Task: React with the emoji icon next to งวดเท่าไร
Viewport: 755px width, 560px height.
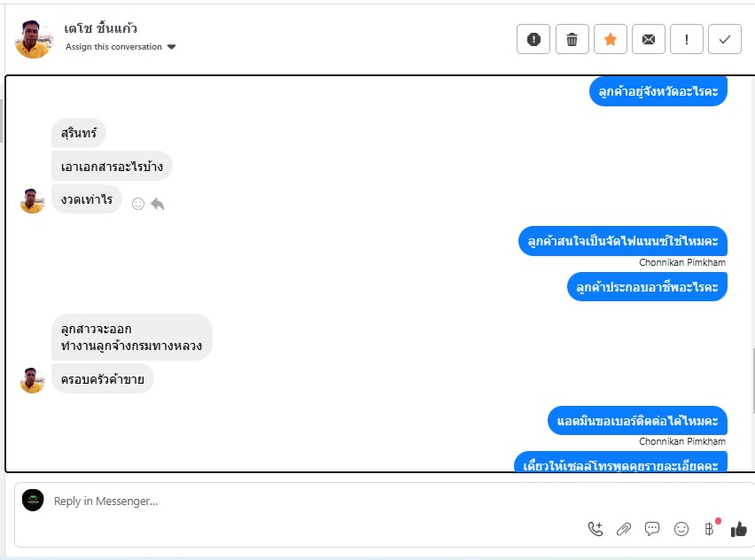Action: pos(138,204)
